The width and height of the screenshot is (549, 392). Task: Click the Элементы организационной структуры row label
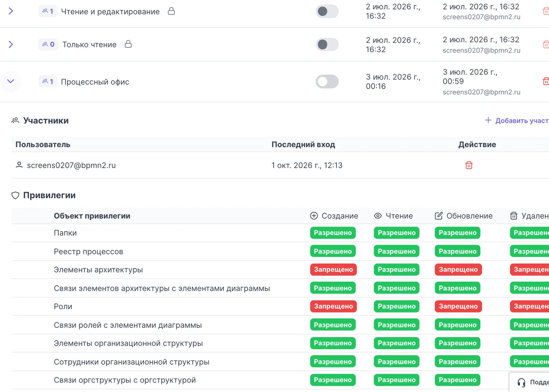point(128,343)
